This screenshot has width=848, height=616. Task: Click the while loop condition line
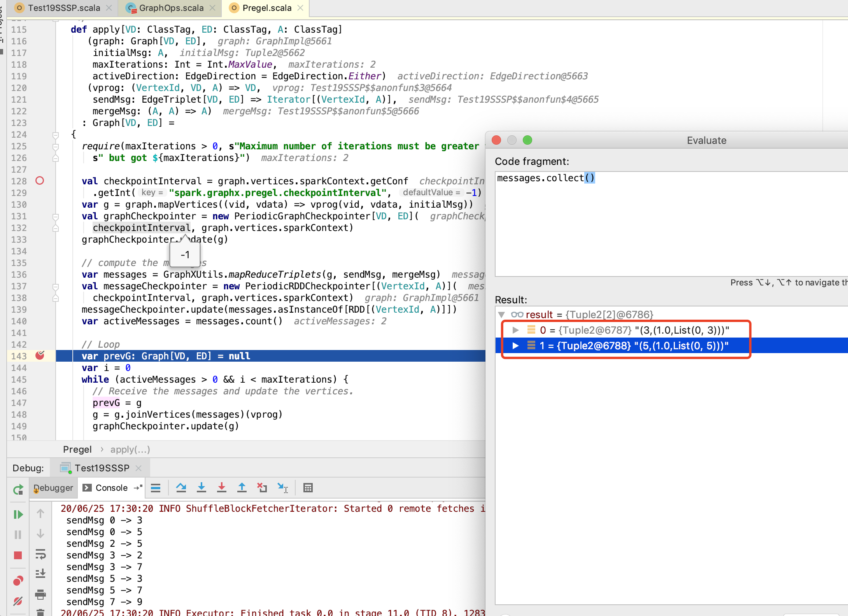coord(215,380)
